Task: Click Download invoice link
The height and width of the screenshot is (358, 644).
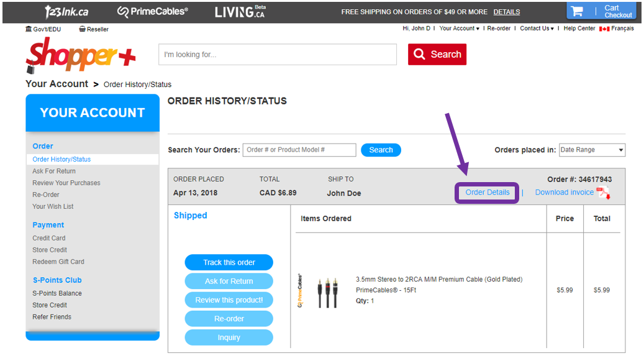Action: point(565,192)
